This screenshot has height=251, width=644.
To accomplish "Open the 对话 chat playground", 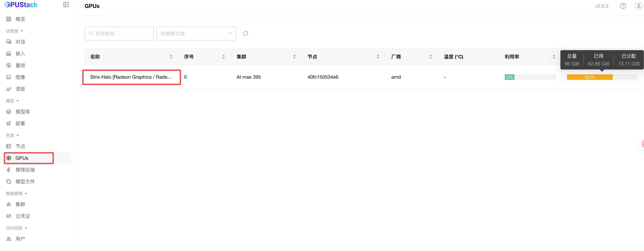I will pyautogui.click(x=20, y=42).
